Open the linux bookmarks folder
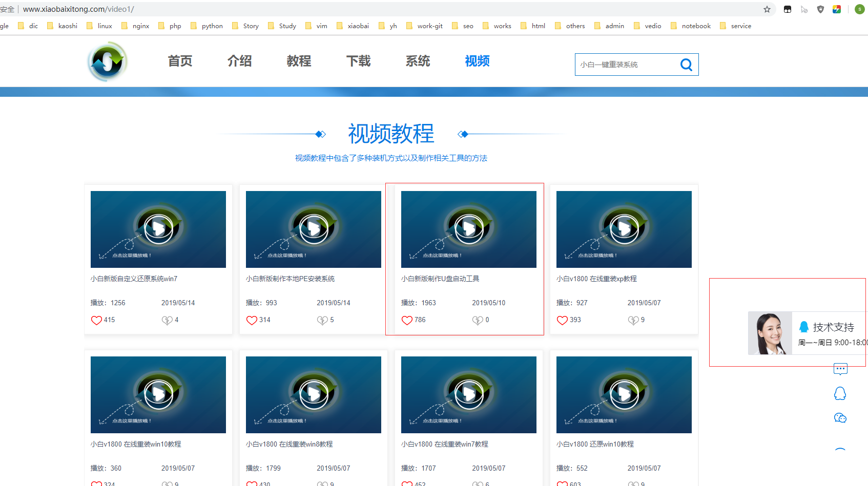868x486 pixels. click(104, 26)
